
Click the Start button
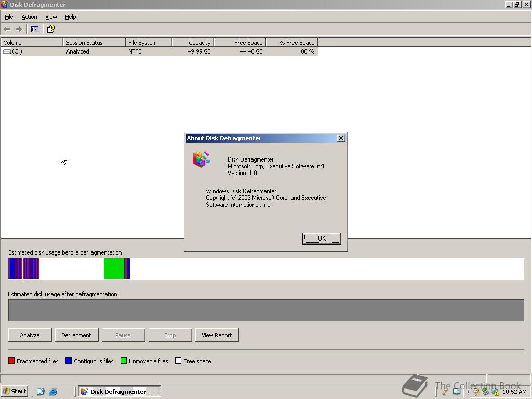pyautogui.click(x=14, y=392)
